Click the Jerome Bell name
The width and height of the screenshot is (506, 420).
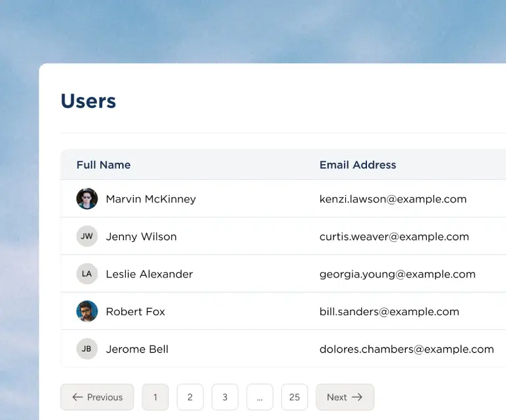tap(137, 349)
